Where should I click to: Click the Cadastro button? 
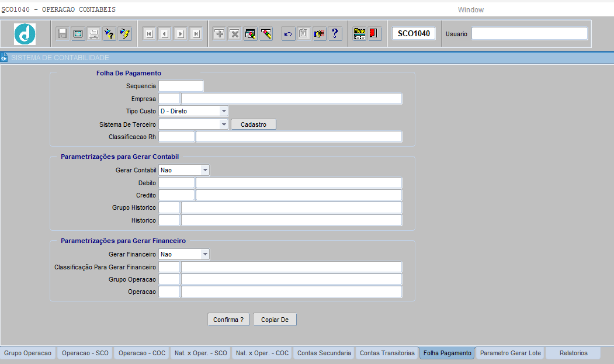254,124
